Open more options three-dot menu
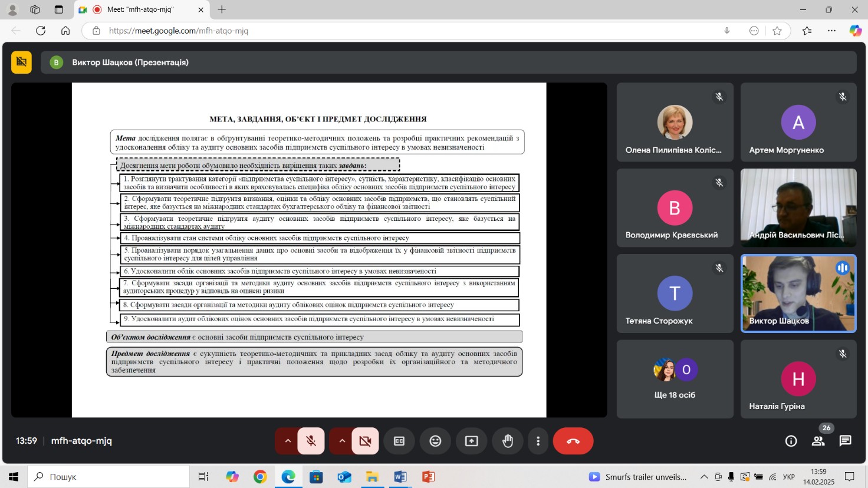Viewport: 868px width, 488px height. [x=538, y=441]
